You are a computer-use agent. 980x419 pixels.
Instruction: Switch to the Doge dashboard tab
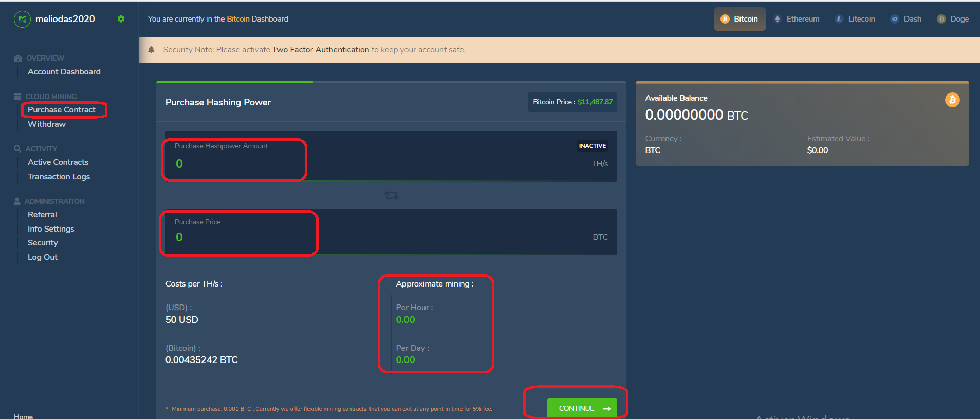pyautogui.click(x=953, y=19)
